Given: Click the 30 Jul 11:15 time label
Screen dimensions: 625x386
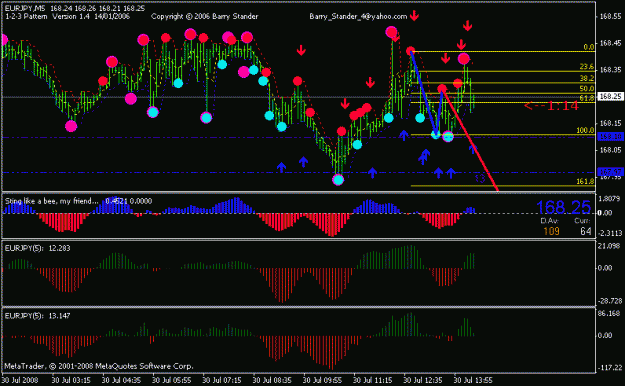Looking at the screenshot, I should (373, 380).
